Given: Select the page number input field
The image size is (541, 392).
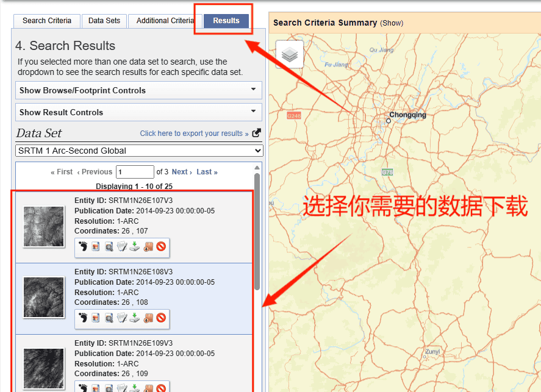Looking at the screenshot, I should [x=135, y=171].
